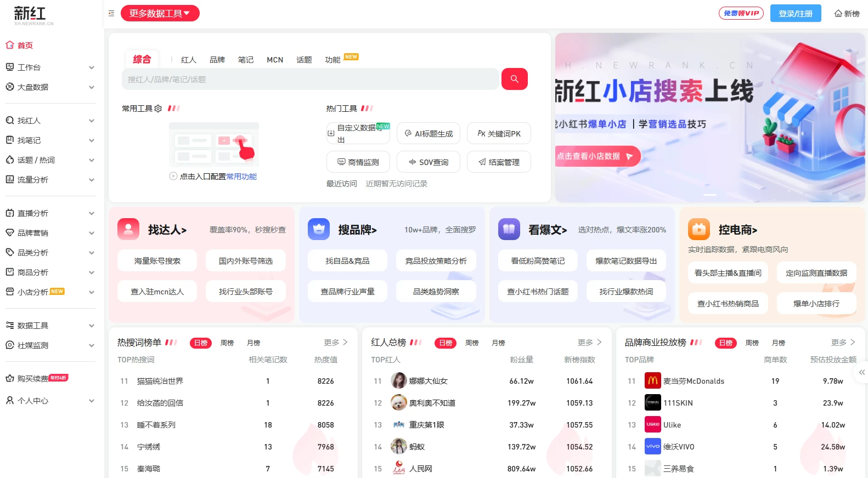Click the 流量分析 chart icon
The width and height of the screenshot is (868, 478).
click(9, 179)
